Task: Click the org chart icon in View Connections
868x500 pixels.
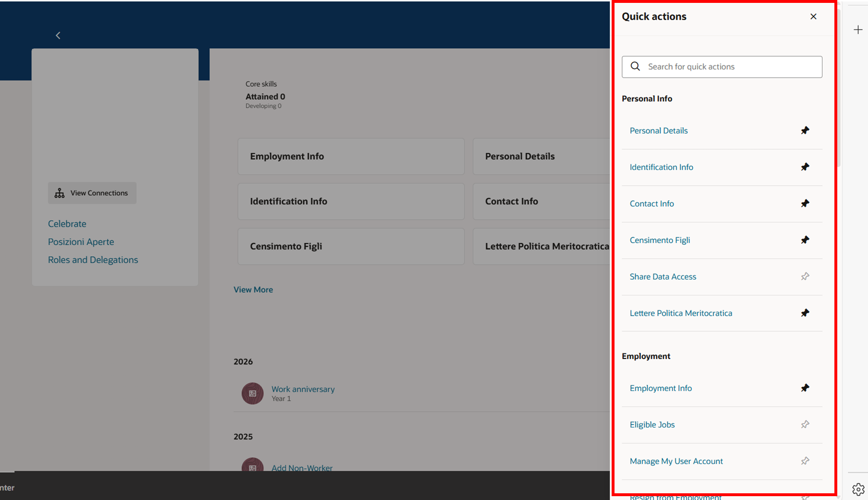Action: 60,193
